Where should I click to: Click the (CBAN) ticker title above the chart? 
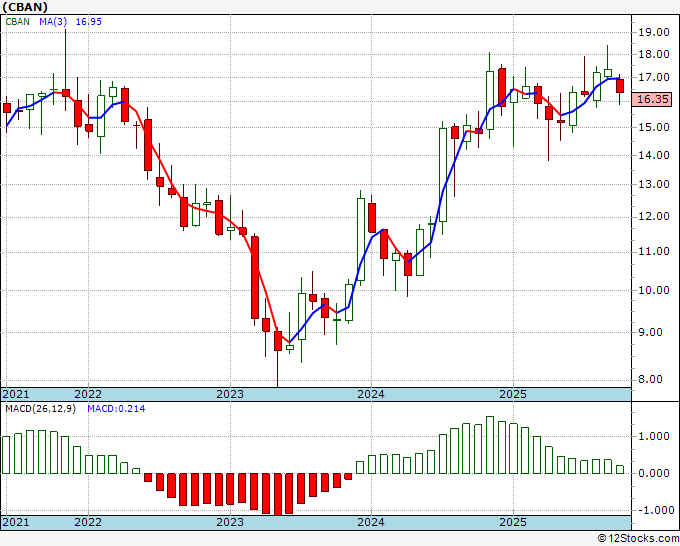tap(25, 6)
